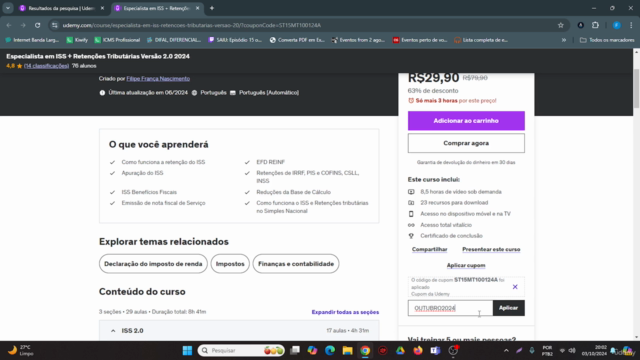Click the taskbar Pesquisar search box
The image size is (640, 360).
click(241, 351)
